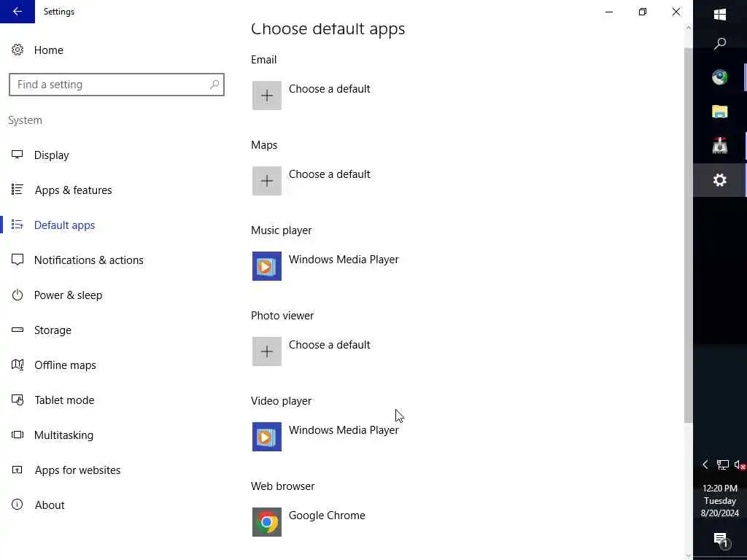Open Home settings gear icon
The height and width of the screenshot is (560, 747).
click(x=18, y=50)
